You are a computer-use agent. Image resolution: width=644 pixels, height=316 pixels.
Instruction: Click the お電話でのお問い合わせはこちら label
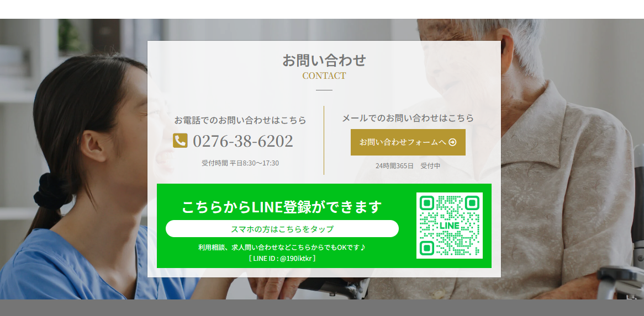point(240,120)
